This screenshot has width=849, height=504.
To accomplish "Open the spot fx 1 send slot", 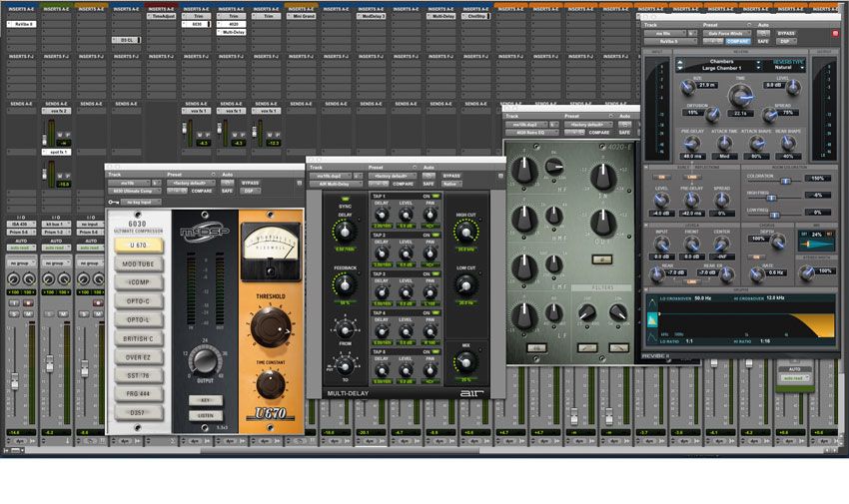I will pyautogui.click(x=56, y=153).
